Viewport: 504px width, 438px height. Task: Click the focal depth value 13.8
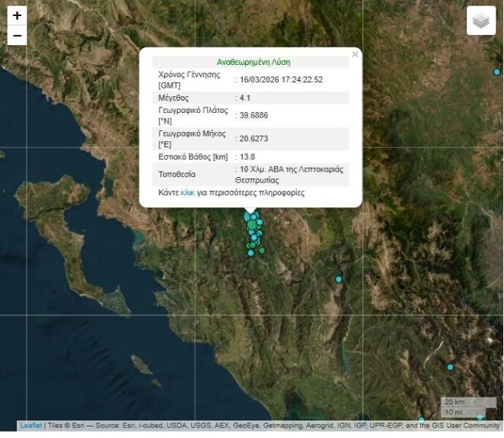247,156
